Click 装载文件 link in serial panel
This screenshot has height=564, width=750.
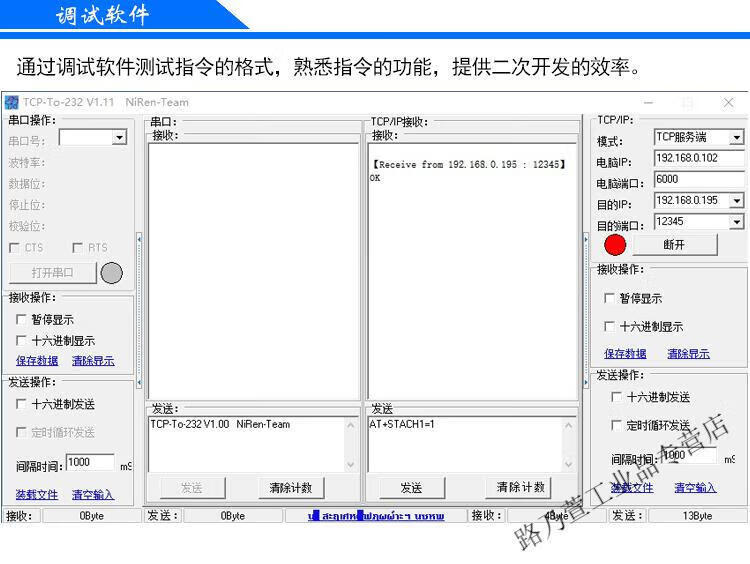click(37, 495)
